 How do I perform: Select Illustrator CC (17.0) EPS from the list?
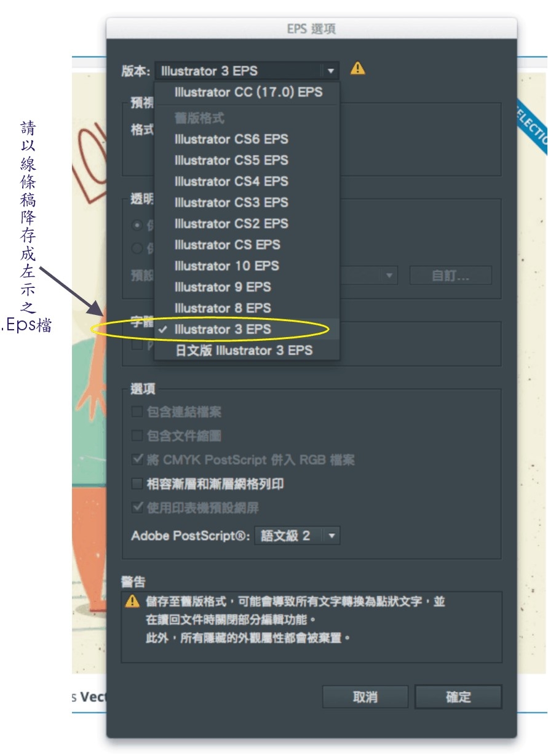(248, 92)
